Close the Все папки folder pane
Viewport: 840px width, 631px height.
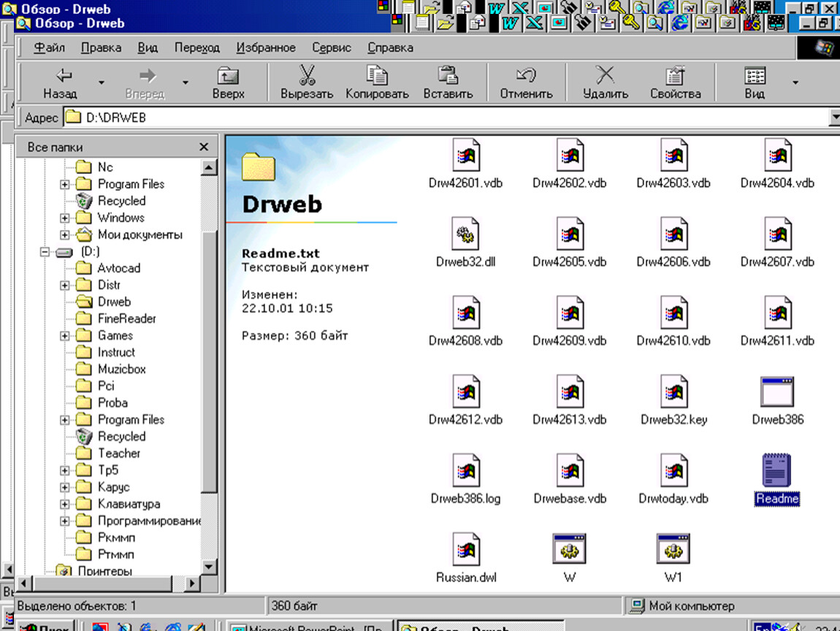coord(204,147)
